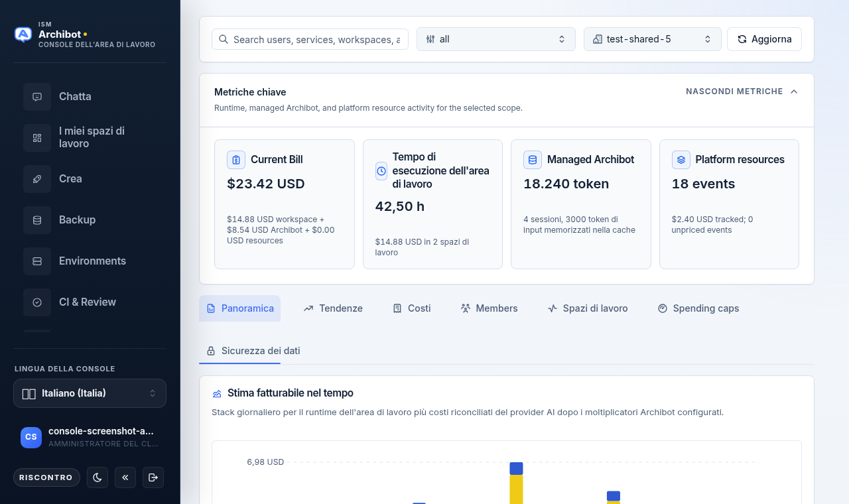Collapse metrics with NASCONDI METRICHE
This screenshot has height=504, width=849.
tap(742, 92)
